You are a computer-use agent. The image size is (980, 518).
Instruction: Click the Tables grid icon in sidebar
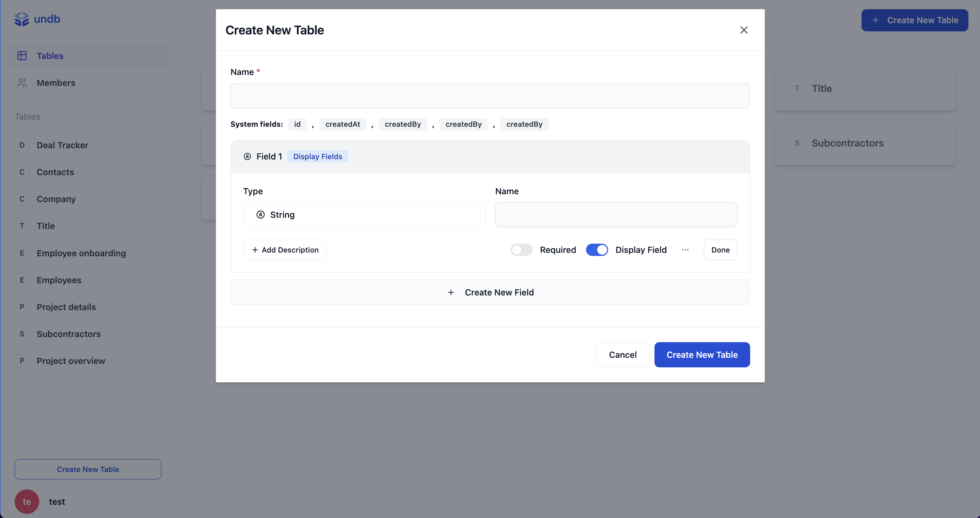coord(22,56)
